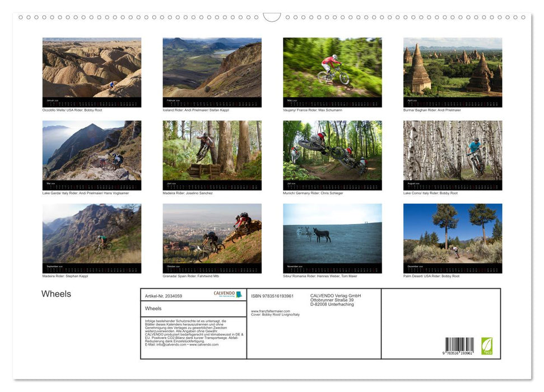
Task: Click the calendar hanger hook at top
Action: 272,17
